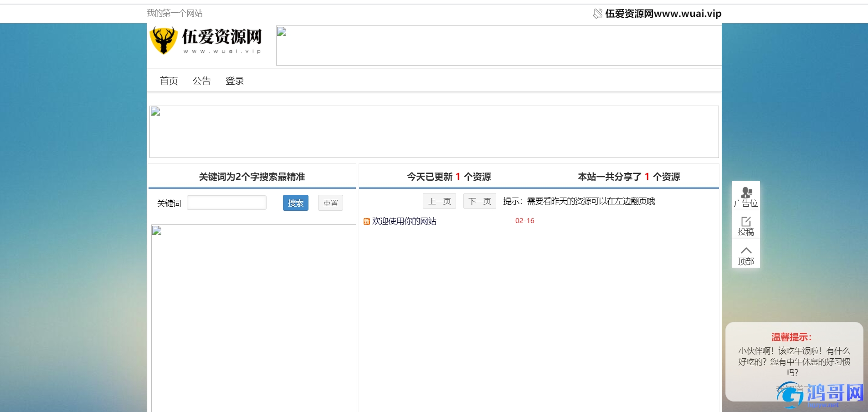This screenshot has height=412, width=868.
Task: Open the 登录 navigation item
Action: pos(235,81)
